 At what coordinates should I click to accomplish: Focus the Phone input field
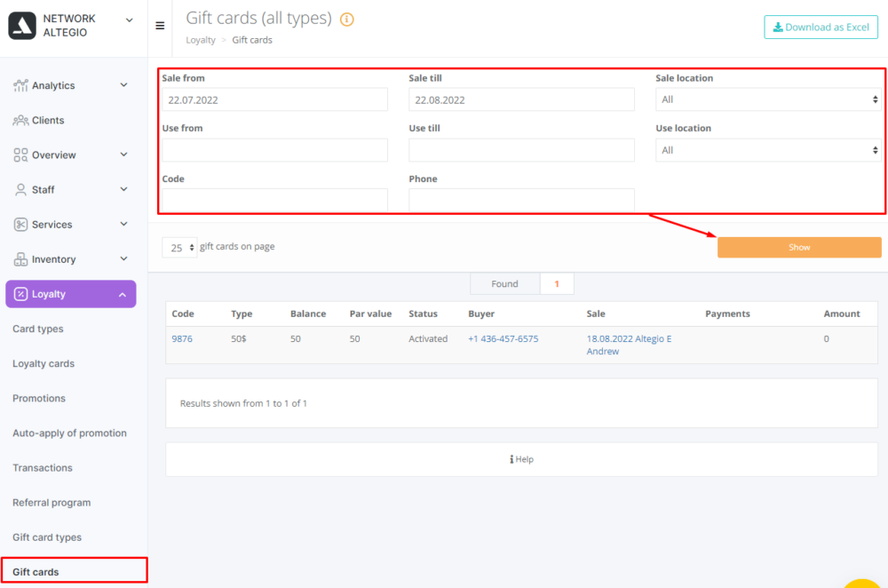click(x=521, y=200)
